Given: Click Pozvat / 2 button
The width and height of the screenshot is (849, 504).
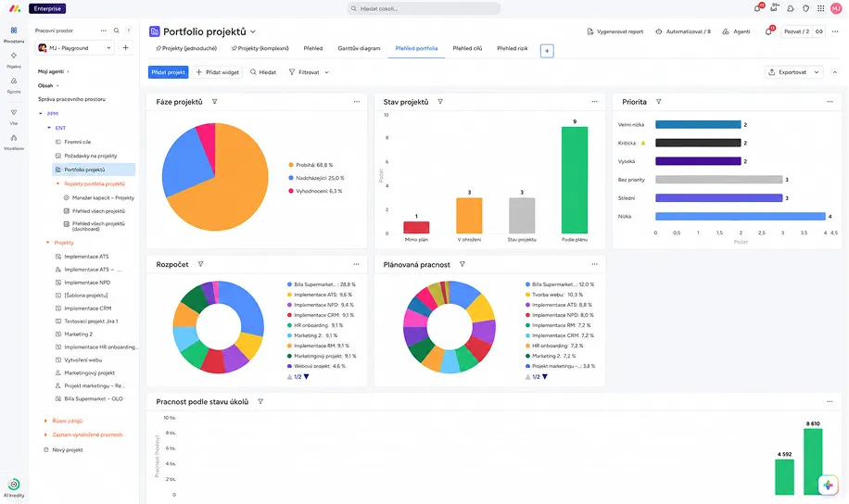Looking at the screenshot, I should 796,31.
